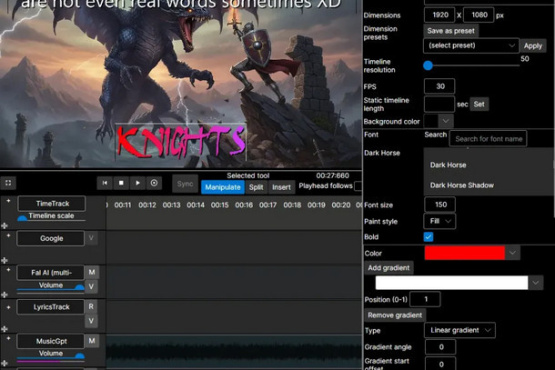Screen dimensions: 555x370
Task: Toggle the Bold checkbox
Action: [428, 237]
